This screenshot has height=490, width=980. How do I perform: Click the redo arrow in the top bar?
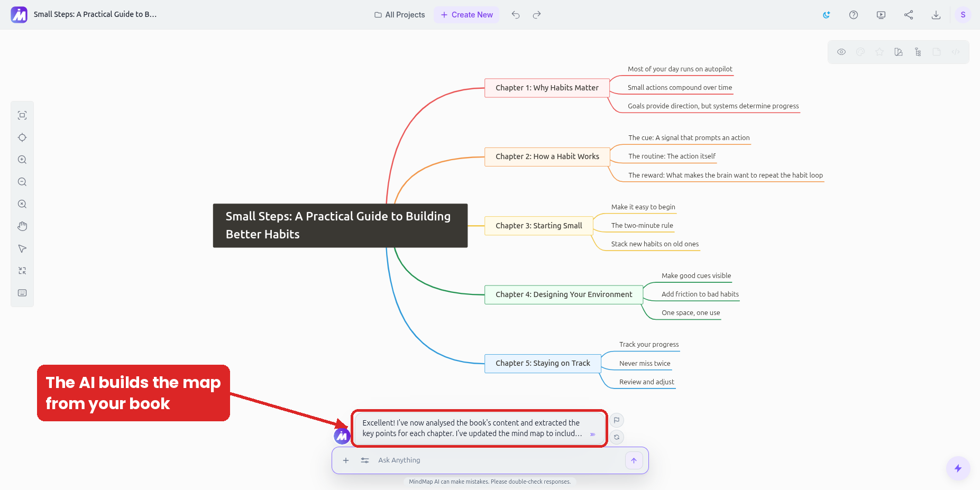tap(537, 15)
